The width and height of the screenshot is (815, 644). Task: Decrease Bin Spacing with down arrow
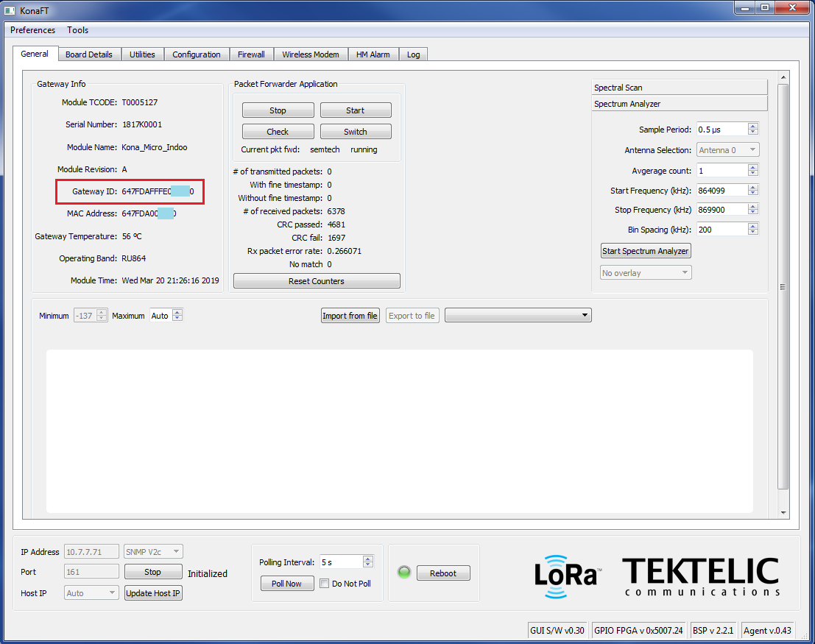[x=752, y=233]
